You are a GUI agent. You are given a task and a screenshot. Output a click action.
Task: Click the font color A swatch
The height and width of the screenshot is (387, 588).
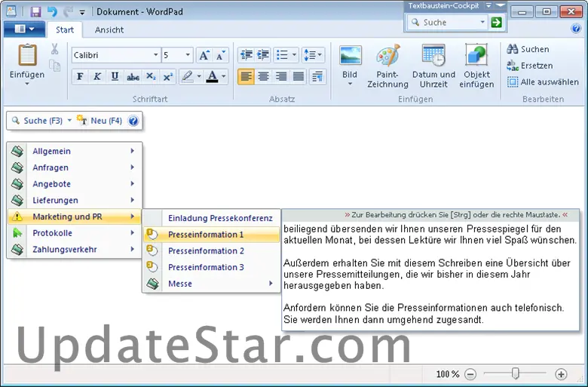tap(213, 77)
